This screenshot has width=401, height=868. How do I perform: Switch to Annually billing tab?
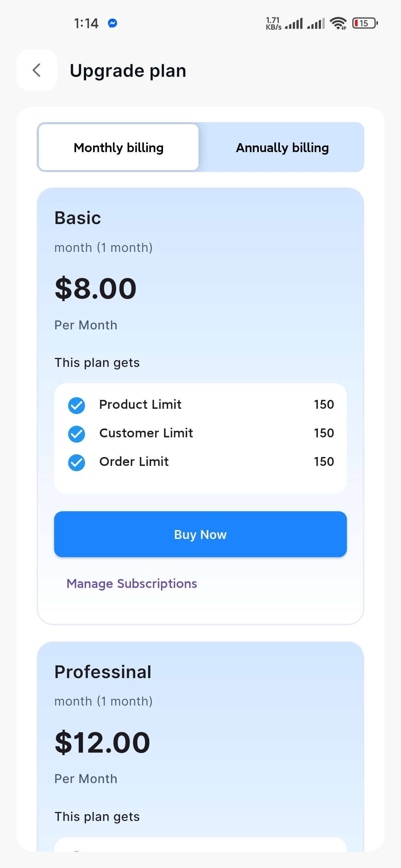(282, 148)
